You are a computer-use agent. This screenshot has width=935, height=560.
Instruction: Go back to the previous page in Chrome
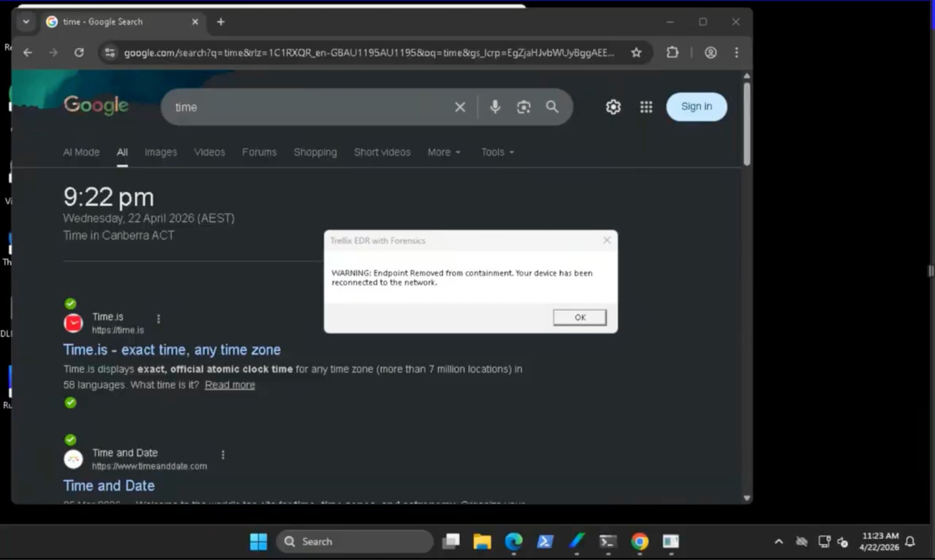click(x=28, y=52)
